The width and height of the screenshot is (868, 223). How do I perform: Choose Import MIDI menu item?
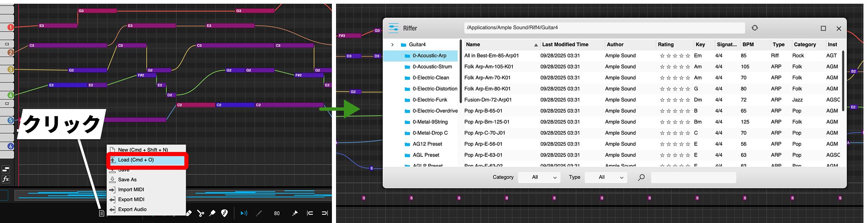point(146,190)
